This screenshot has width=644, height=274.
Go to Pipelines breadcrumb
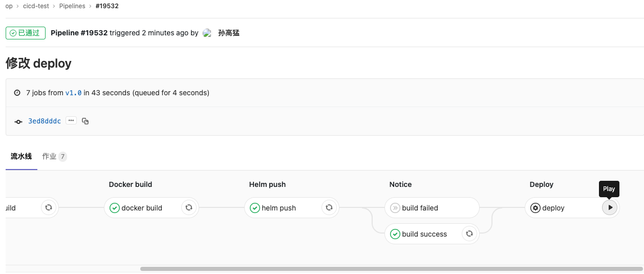72,6
